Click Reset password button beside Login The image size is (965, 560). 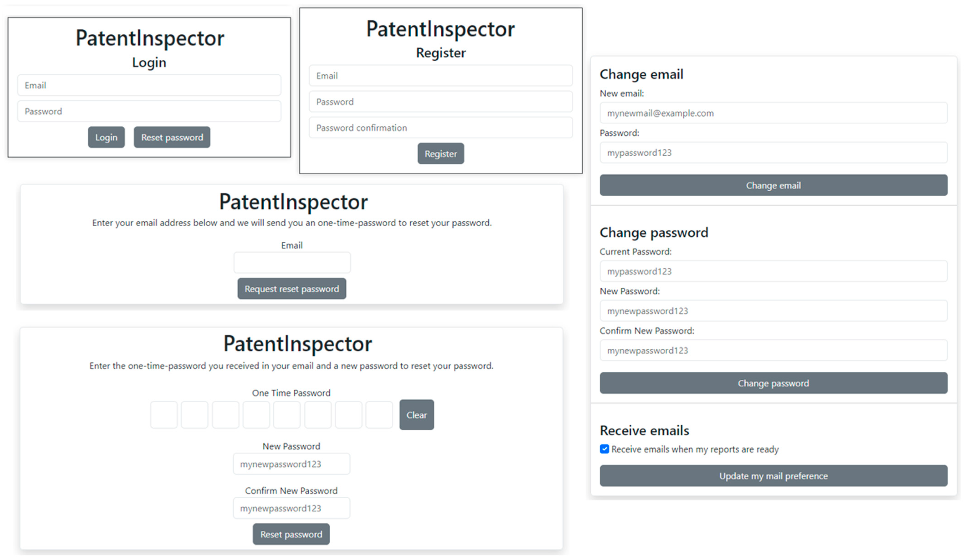[172, 137]
